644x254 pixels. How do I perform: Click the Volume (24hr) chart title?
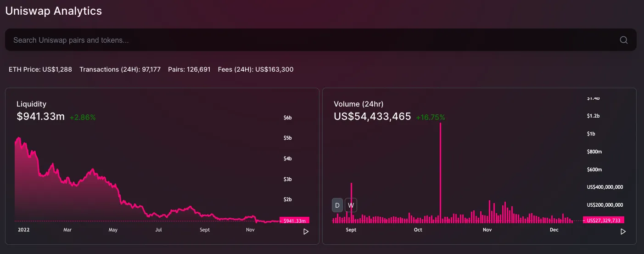358,104
